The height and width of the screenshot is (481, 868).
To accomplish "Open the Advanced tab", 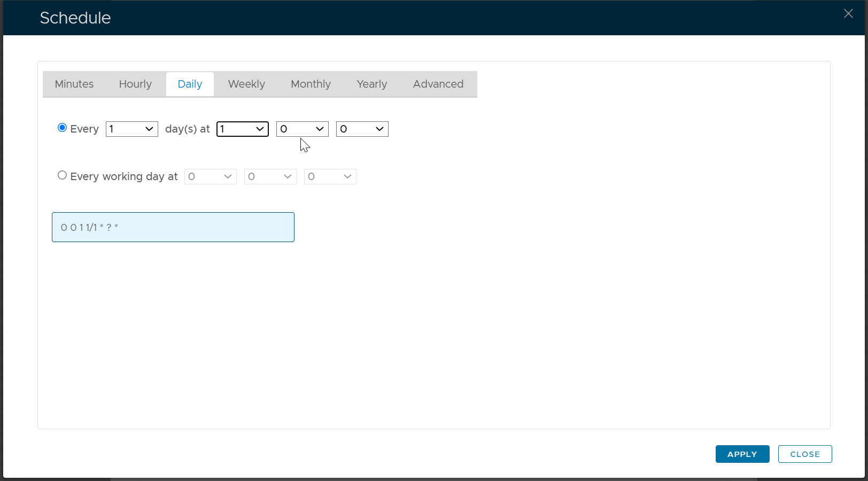I will pyautogui.click(x=438, y=84).
